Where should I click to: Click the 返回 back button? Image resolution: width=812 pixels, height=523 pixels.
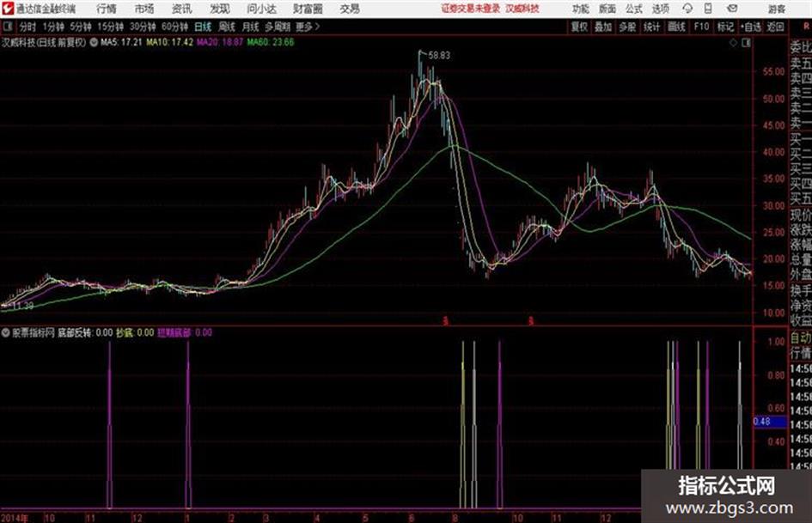pyautogui.click(x=775, y=27)
